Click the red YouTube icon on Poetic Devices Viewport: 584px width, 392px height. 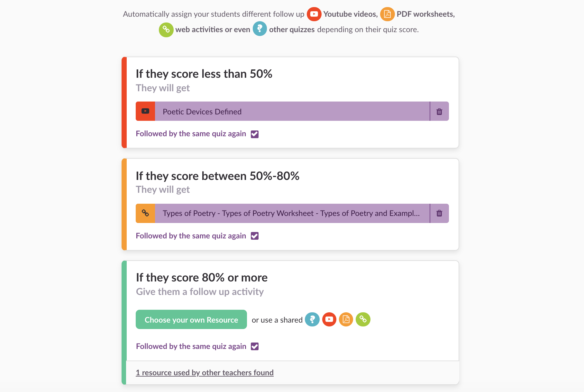tap(145, 111)
